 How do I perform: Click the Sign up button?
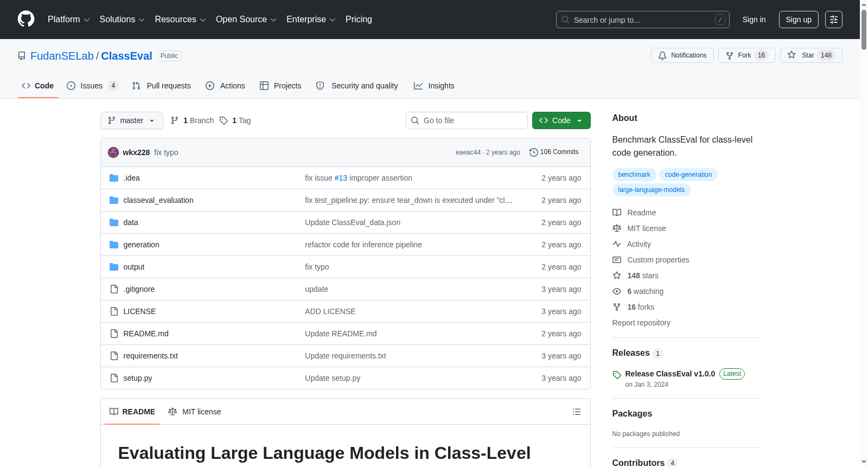[x=799, y=20]
